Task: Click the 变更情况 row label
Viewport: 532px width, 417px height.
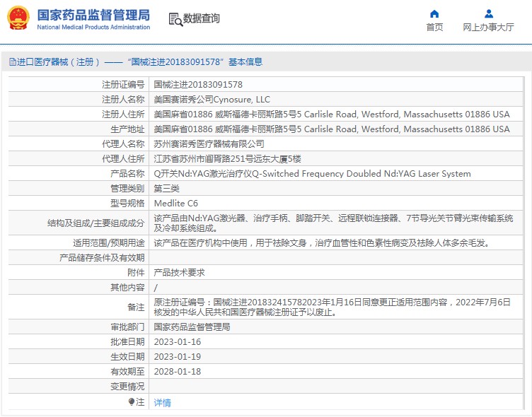Action: pyautogui.click(x=127, y=387)
